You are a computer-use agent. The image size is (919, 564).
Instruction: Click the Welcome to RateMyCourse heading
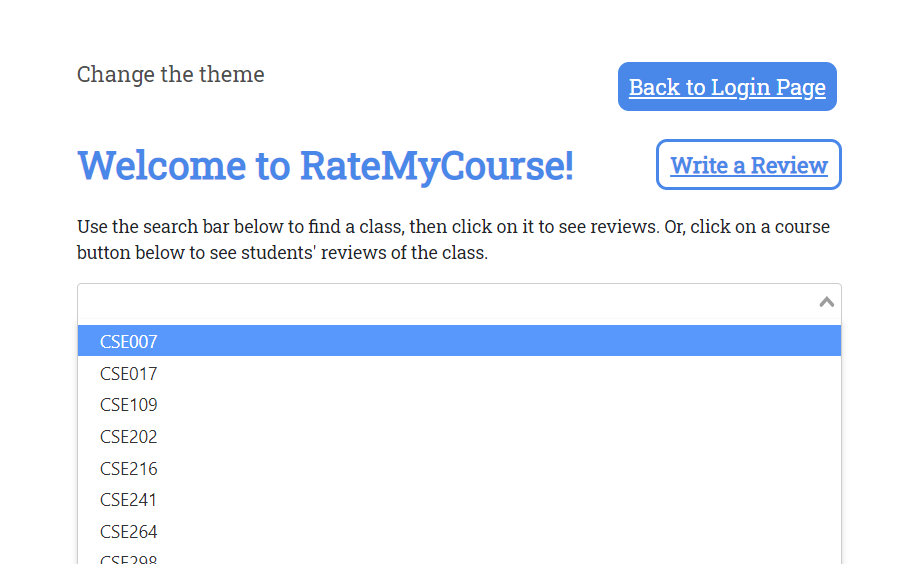click(x=326, y=166)
